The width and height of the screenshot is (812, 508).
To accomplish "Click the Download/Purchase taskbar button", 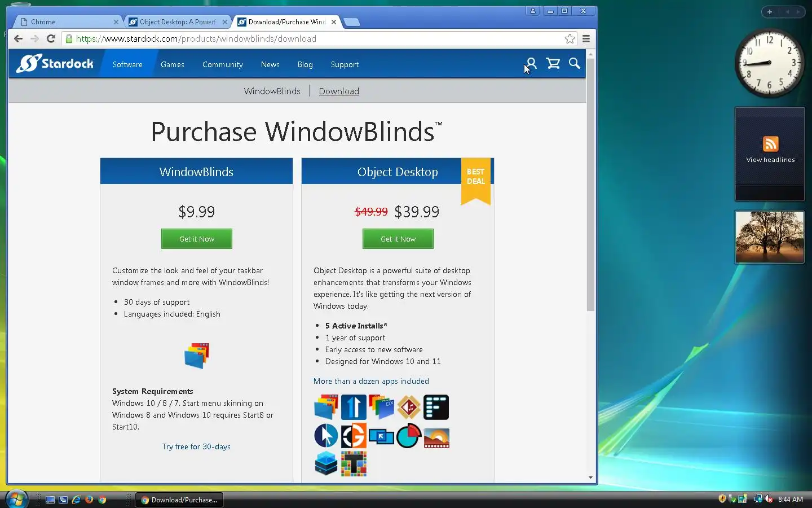I will (179, 500).
